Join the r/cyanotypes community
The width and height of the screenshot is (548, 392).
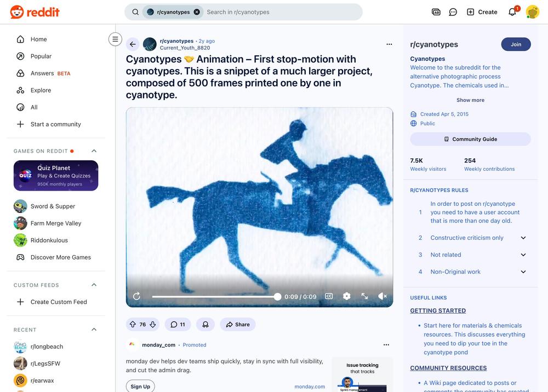(x=516, y=44)
